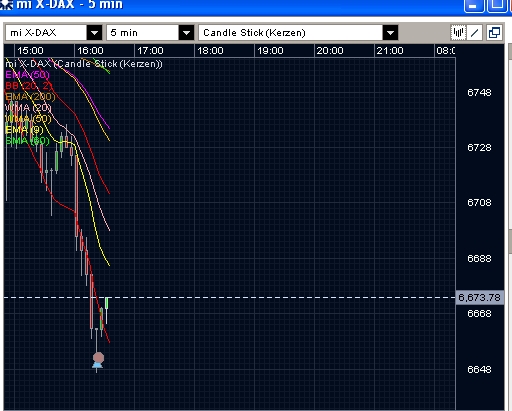Open the Candle Stick (Kerzen) chart type dropdown arrow
This screenshot has height=411, width=512.
[390, 33]
